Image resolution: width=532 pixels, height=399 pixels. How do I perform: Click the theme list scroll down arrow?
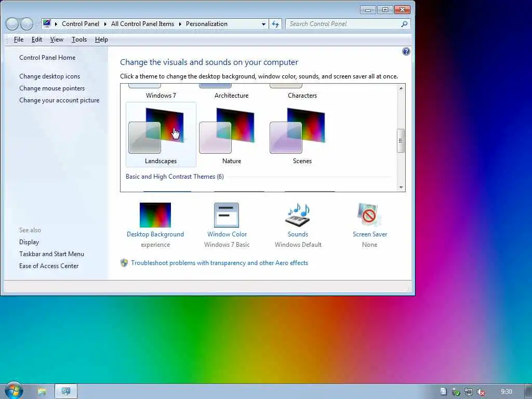point(401,187)
